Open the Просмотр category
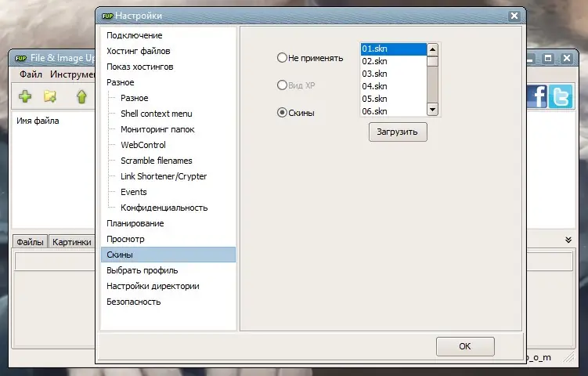 125,240
